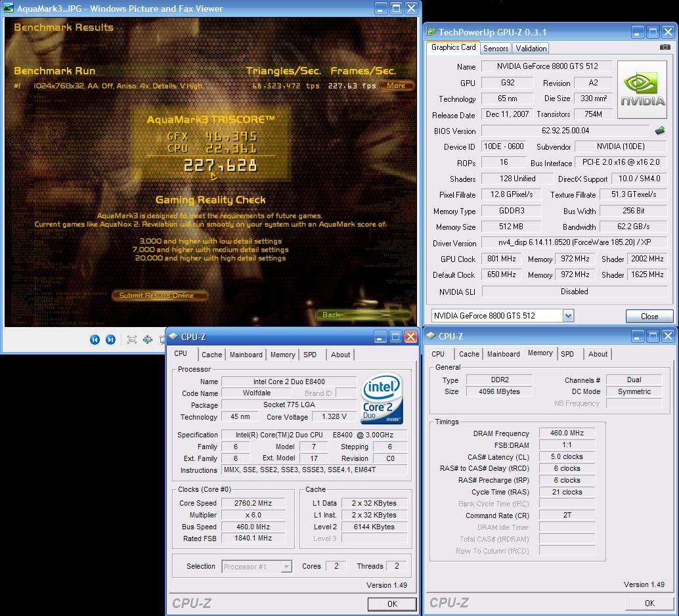
Task: Click the CPU name Intel Core 2 Duo E8400
Action: 289,382
